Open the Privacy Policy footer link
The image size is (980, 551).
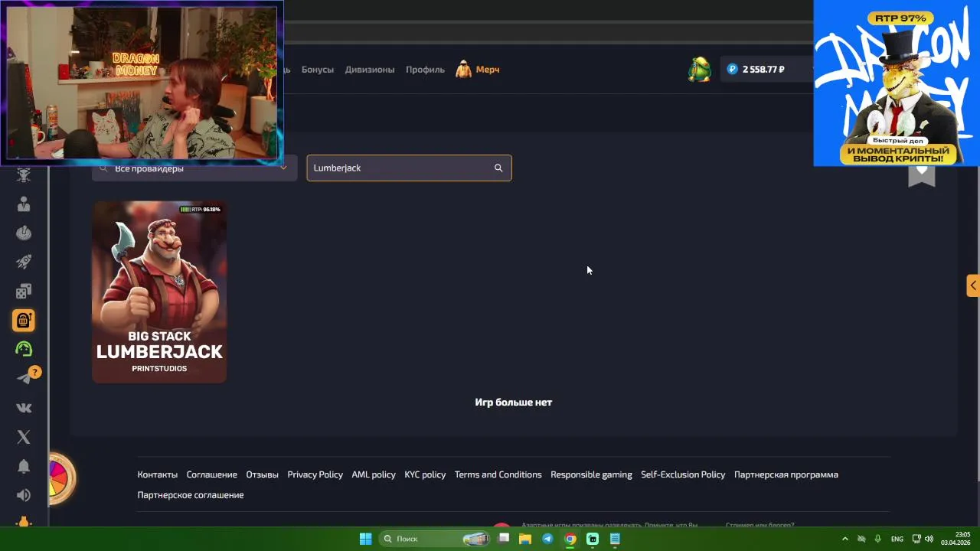(315, 474)
